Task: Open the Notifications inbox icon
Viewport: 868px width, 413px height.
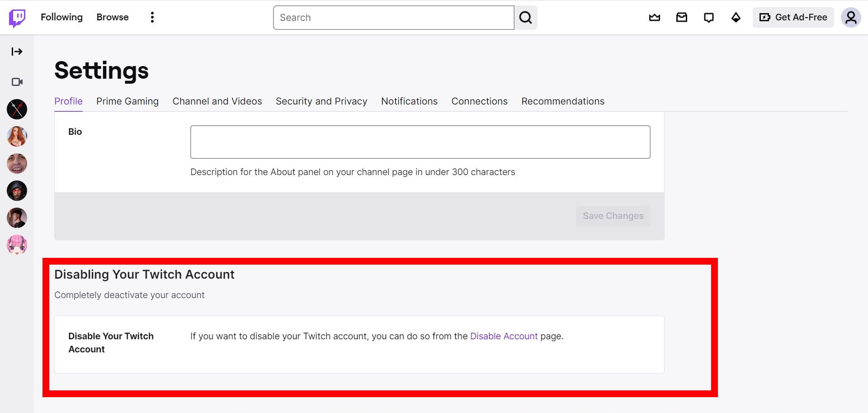Action: click(x=681, y=17)
